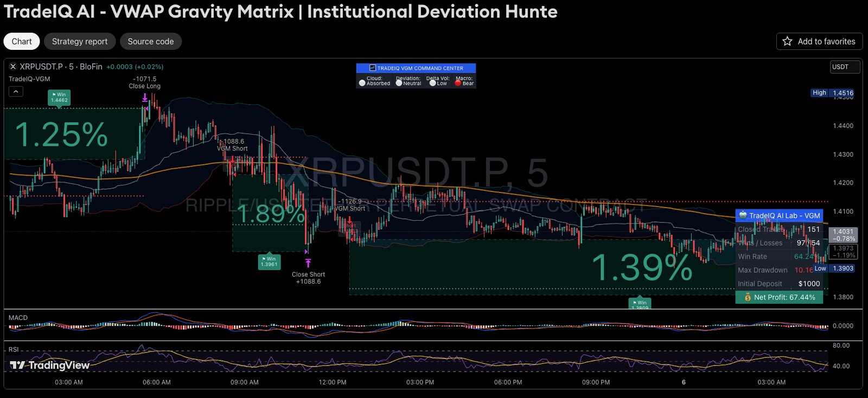Click the XRP symbol logo icon
The width and height of the screenshot is (868, 398).
tap(13, 67)
